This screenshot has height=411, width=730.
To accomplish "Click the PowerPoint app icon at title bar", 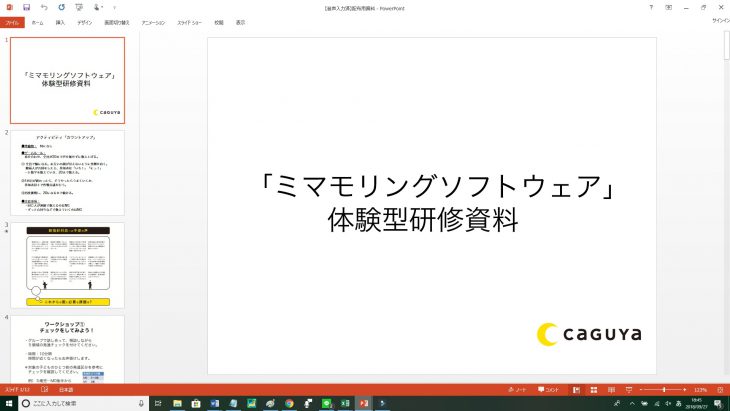I will coord(8,7).
